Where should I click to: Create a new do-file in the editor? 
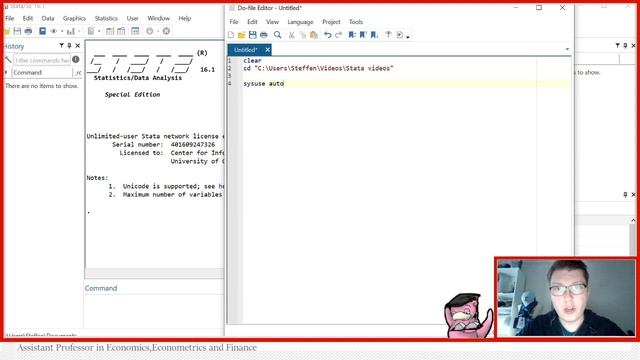pyautogui.click(x=231, y=35)
